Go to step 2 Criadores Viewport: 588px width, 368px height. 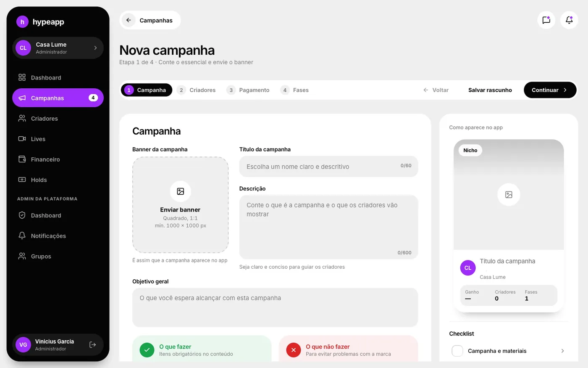[197, 90]
